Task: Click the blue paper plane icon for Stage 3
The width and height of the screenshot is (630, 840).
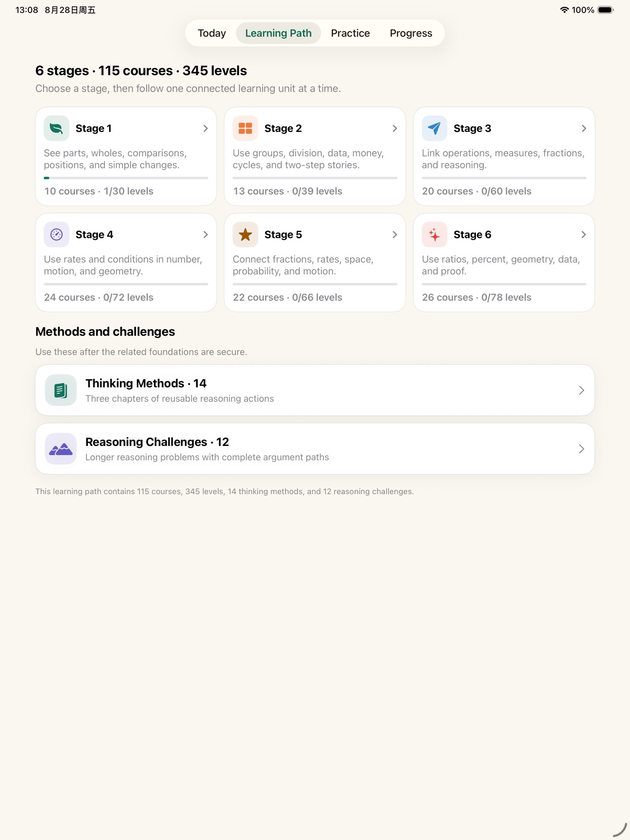Action: pyautogui.click(x=434, y=128)
